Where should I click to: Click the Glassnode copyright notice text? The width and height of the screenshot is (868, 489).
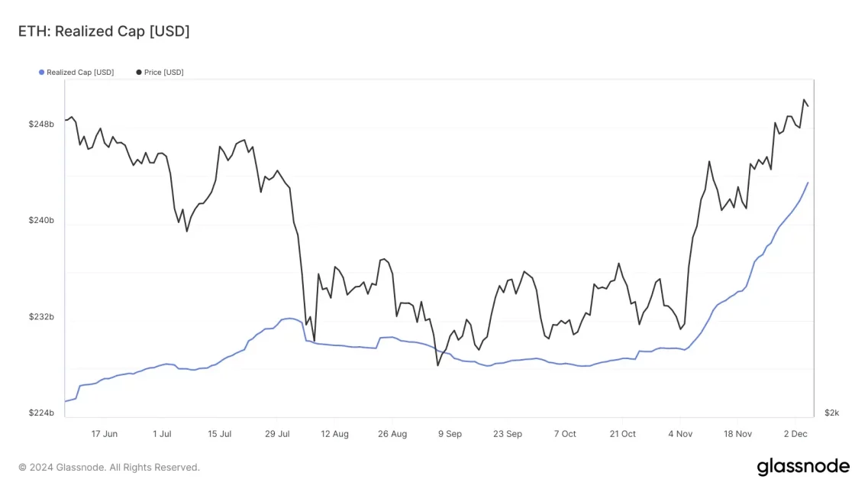109,468
